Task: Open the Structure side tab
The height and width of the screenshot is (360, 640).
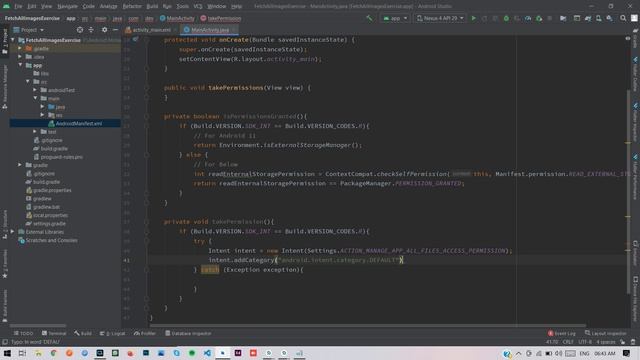Action: tap(5, 224)
